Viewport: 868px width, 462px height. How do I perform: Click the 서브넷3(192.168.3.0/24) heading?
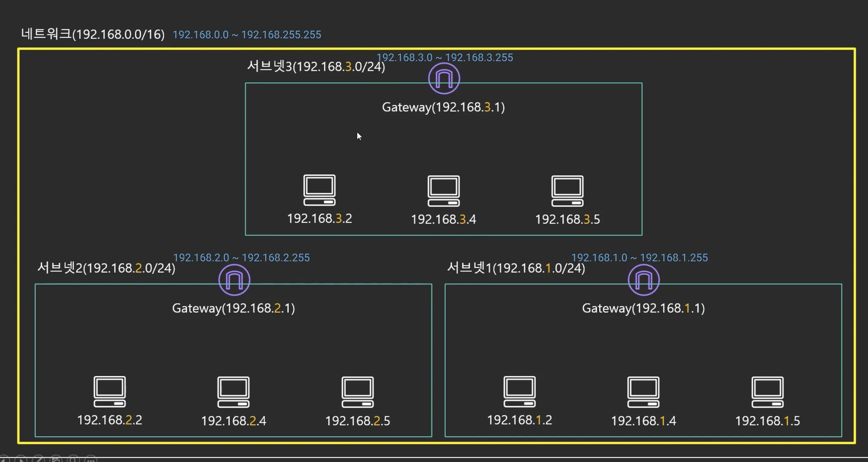coord(316,67)
